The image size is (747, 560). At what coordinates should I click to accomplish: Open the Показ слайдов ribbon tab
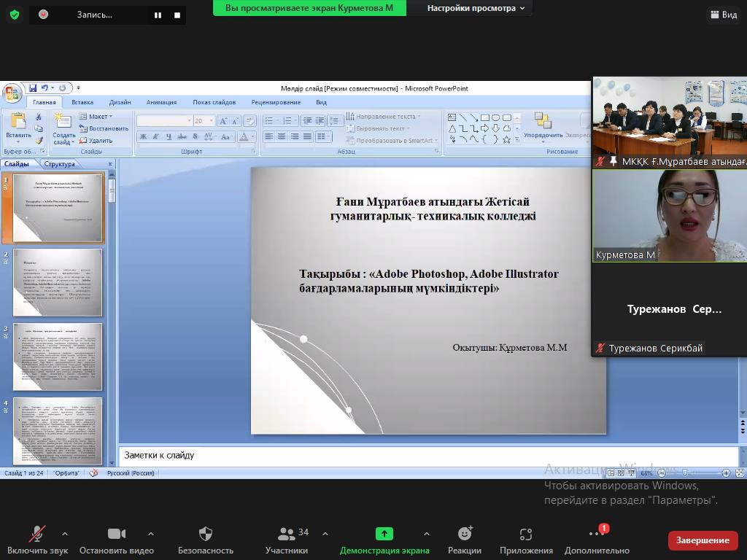point(214,102)
